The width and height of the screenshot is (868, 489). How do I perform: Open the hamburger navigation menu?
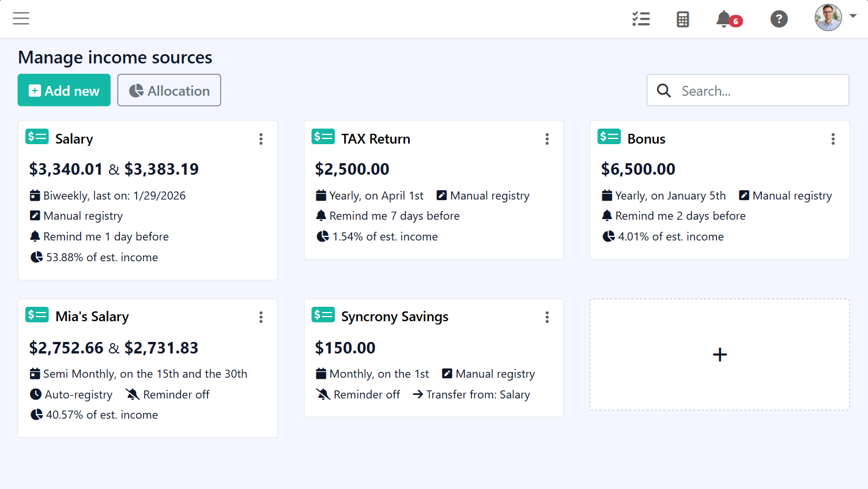tap(21, 18)
